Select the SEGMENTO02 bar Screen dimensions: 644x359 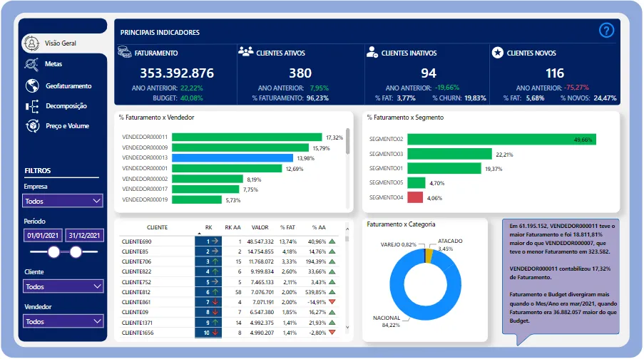point(501,139)
